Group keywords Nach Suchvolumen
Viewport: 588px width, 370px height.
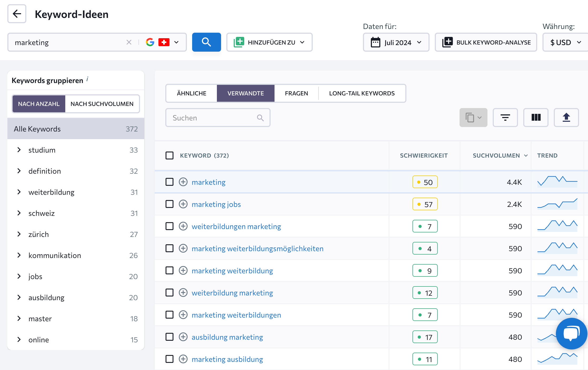click(x=102, y=104)
